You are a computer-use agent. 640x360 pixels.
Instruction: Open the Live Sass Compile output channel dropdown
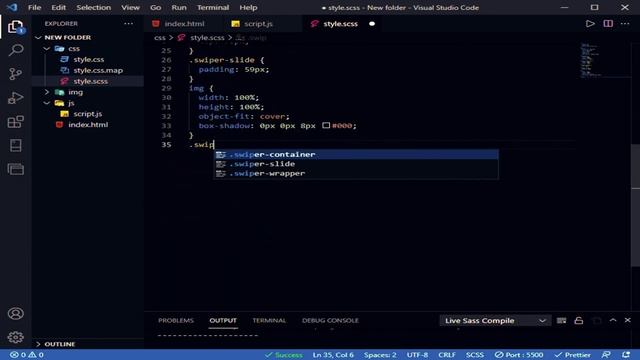(495, 320)
